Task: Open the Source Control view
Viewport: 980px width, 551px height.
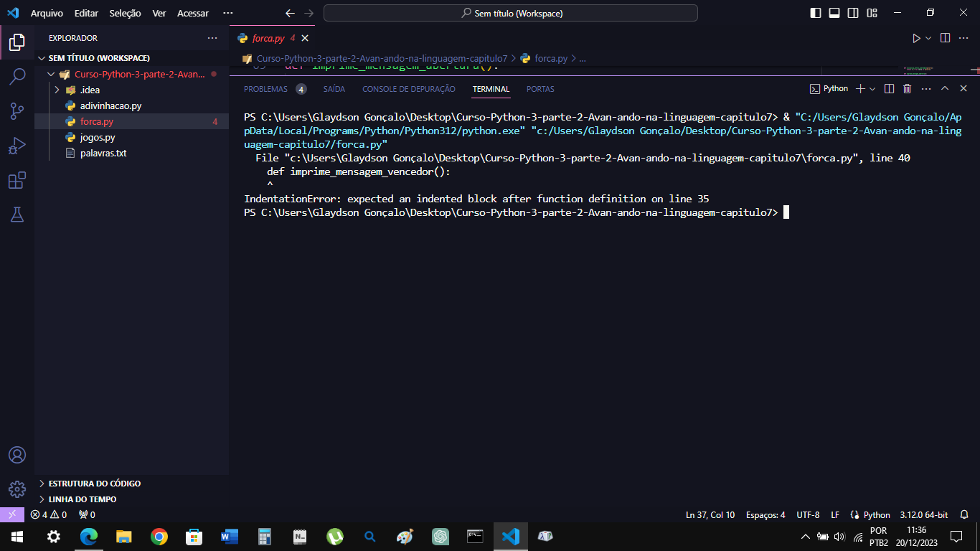Action: (x=17, y=110)
